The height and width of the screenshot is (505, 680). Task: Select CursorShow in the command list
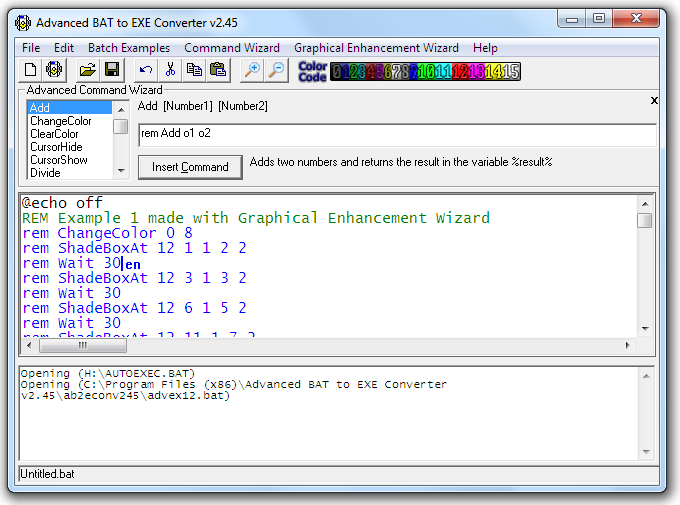(x=70, y=160)
